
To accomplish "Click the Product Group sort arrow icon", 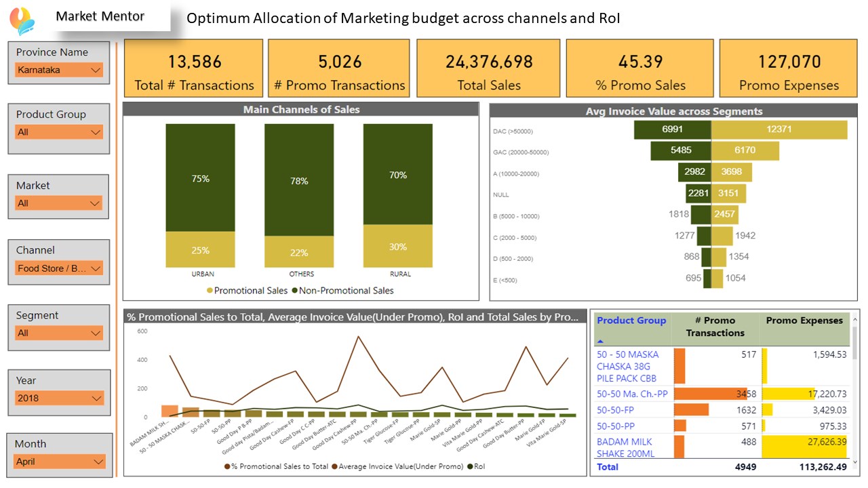I will [x=601, y=342].
